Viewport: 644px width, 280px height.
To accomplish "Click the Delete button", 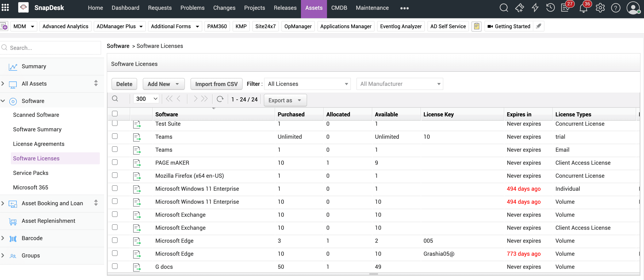I will [x=124, y=84].
